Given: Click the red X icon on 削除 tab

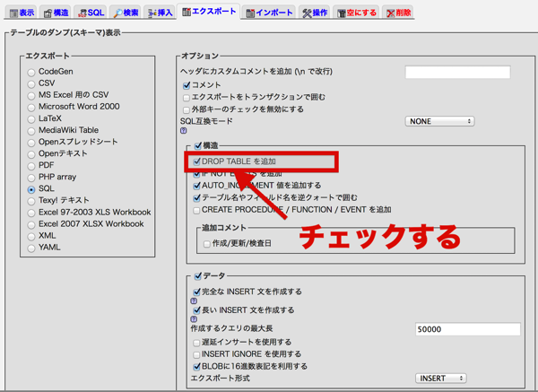Looking at the screenshot, I should click(x=390, y=13).
